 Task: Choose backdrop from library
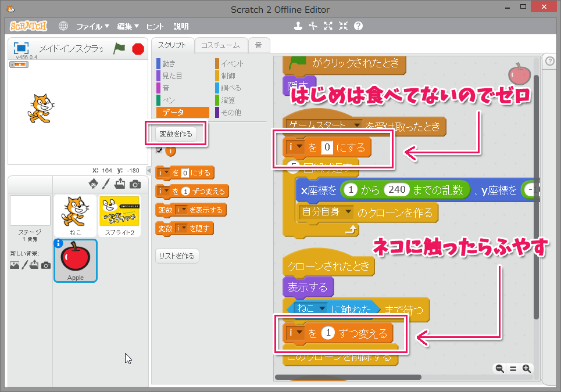[x=15, y=265]
